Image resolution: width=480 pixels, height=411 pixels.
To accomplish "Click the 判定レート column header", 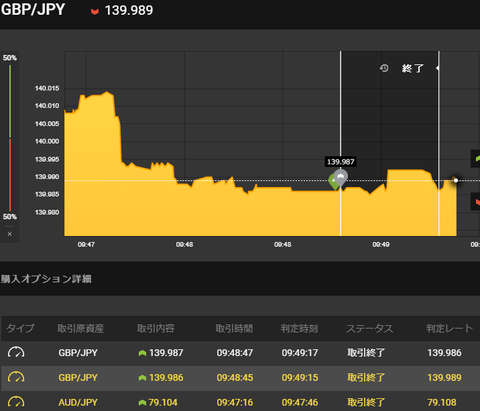I will (449, 328).
